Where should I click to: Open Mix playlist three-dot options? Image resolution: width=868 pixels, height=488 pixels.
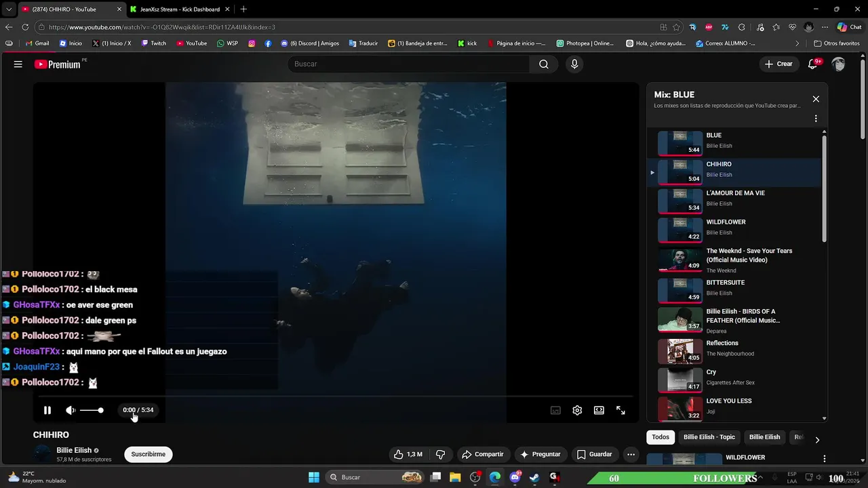click(x=816, y=119)
